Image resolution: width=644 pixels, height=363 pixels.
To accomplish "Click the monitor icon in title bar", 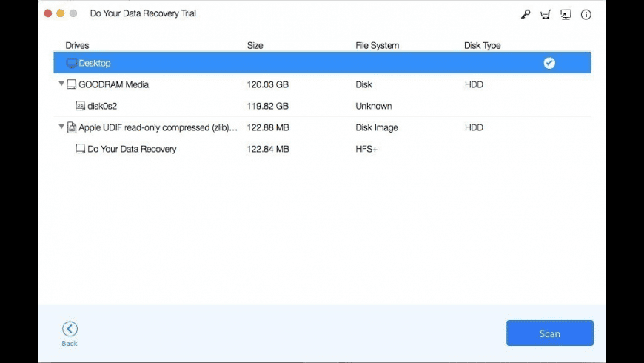I will (566, 14).
